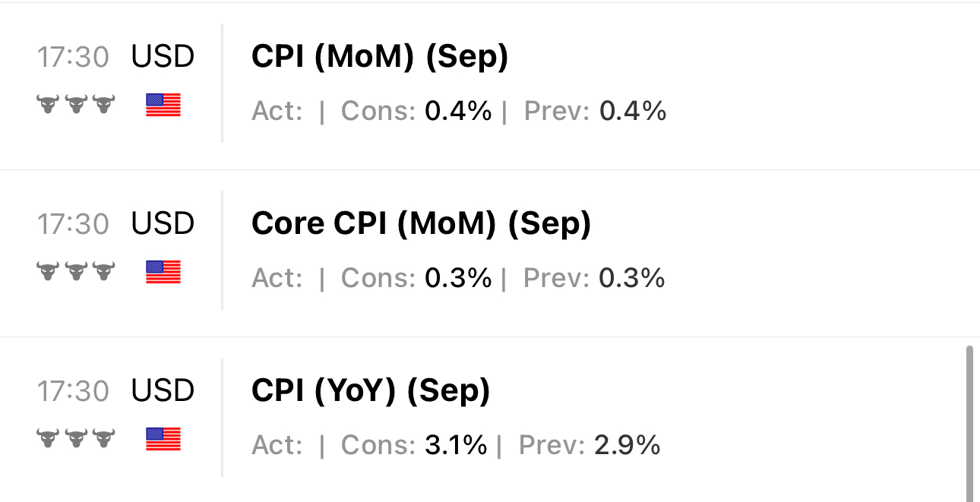Click the 17:30 time in CPI (MoM) row
The image size is (980, 502).
tap(73, 57)
